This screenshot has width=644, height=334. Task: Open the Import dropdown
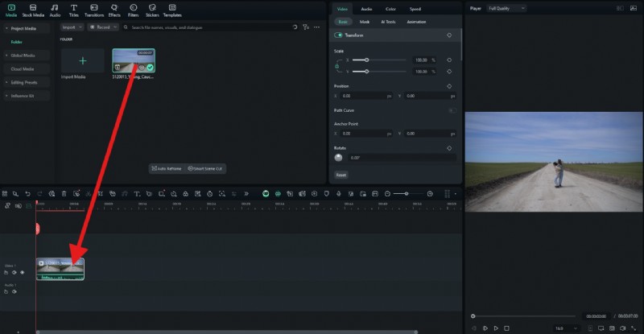pyautogui.click(x=72, y=27)
